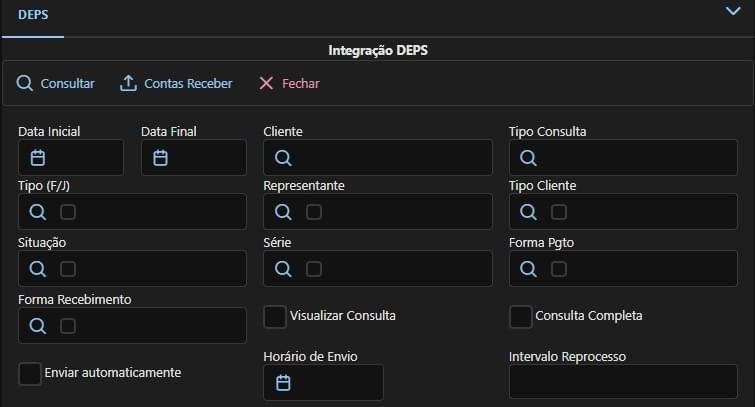Viewport: 755px width, 407px height.
Task: Enable the Visualizar Consulta checkbox
Action: coord(275,316)
